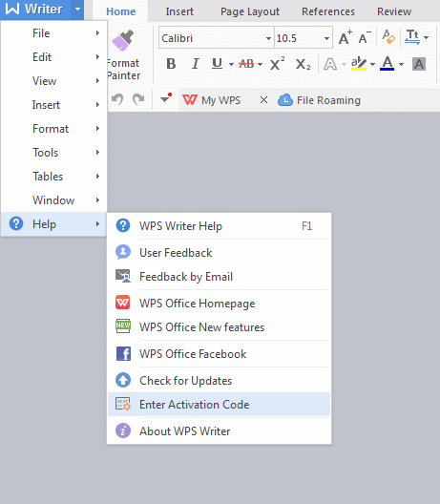
Task: Open About WPS Writer
Action: [219, 431]
